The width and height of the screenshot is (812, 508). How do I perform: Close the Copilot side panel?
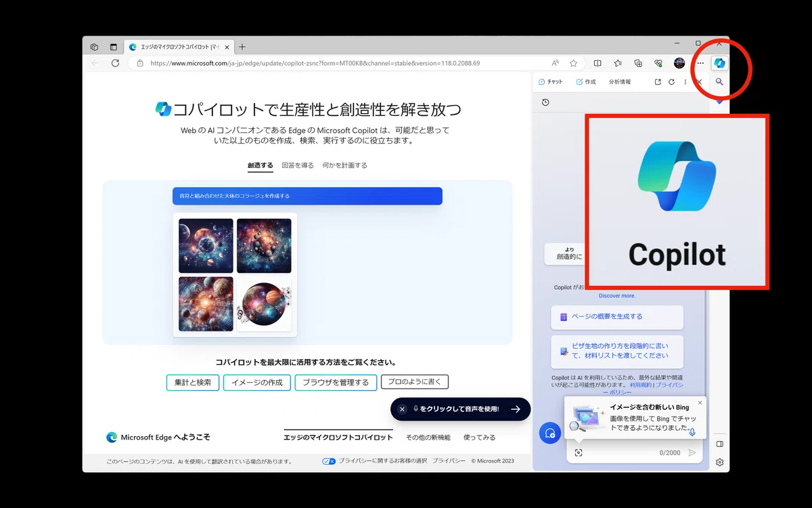coord(699,82)
